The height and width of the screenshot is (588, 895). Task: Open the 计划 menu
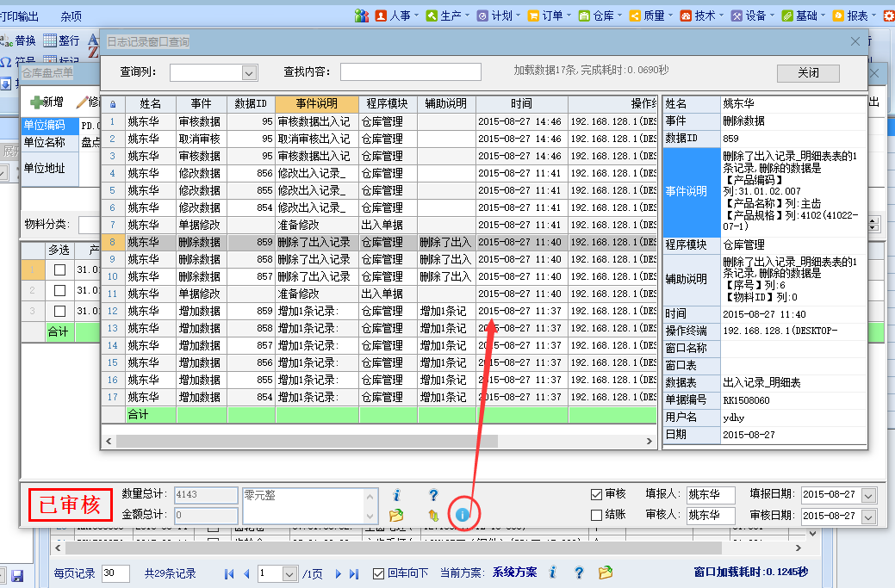[498, 15]
